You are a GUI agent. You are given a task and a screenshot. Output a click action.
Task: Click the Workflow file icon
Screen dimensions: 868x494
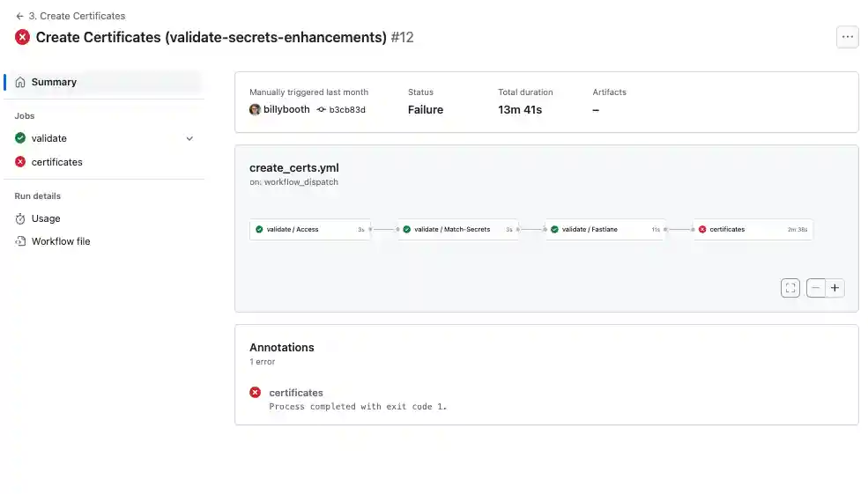[20, 241]
